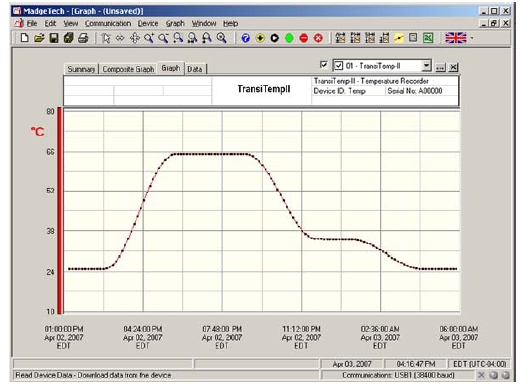Click the EDT (UTC-04:00) status field
530x388 pixels.
[x=480, y=364]
